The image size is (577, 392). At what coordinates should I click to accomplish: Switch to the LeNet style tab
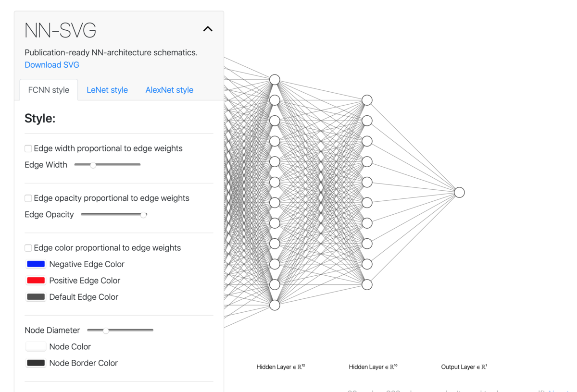107,89
